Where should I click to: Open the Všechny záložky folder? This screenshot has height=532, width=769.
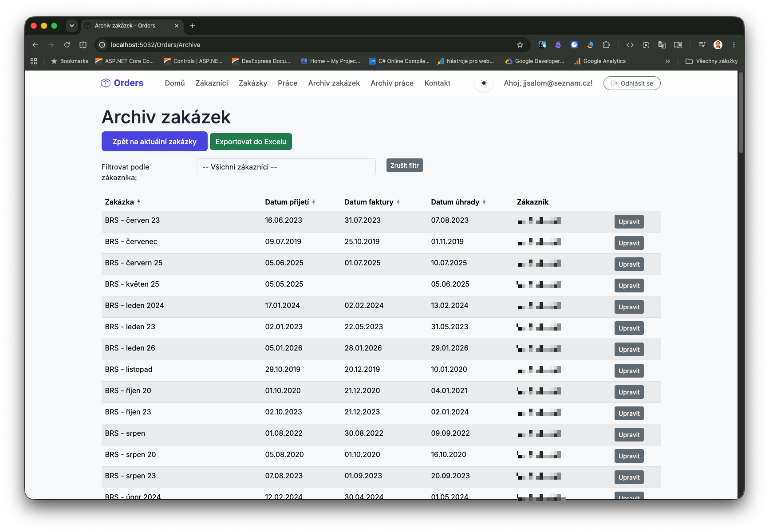click(x=711, y=61)
